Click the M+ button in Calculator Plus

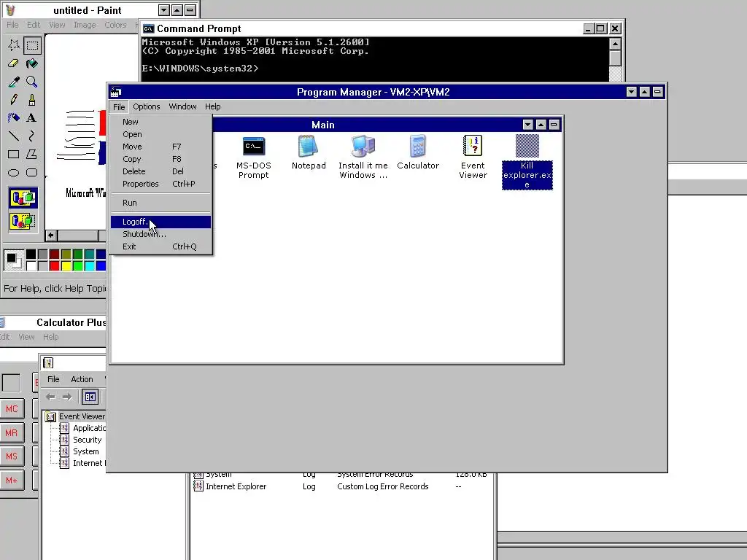click(x=12, y=481)
